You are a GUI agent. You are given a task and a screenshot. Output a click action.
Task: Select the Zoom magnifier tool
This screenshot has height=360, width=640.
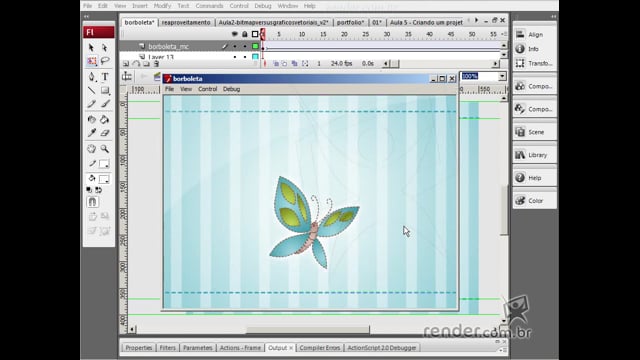coord(105,149)
